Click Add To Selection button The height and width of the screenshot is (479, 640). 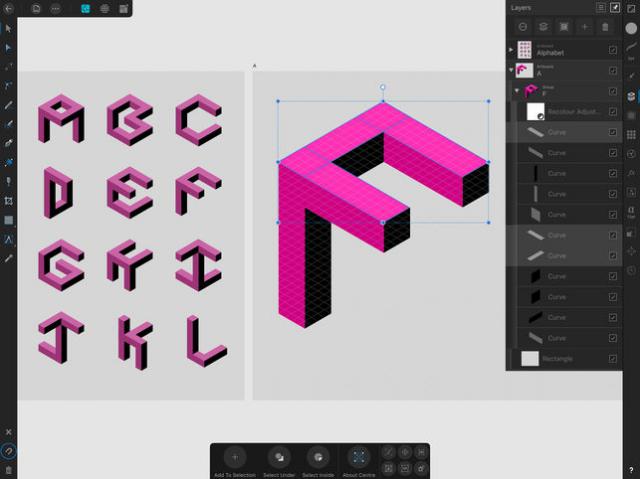click(235, 461)
